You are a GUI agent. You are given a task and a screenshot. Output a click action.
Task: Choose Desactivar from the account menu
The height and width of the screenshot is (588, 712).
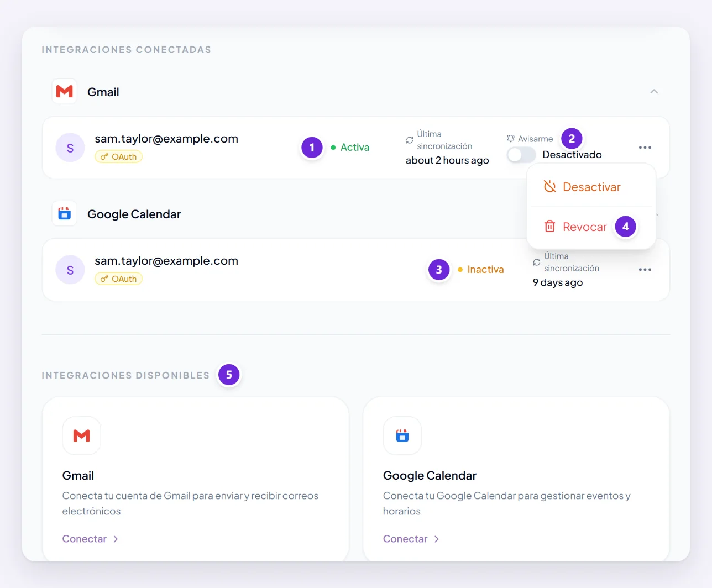591,187
